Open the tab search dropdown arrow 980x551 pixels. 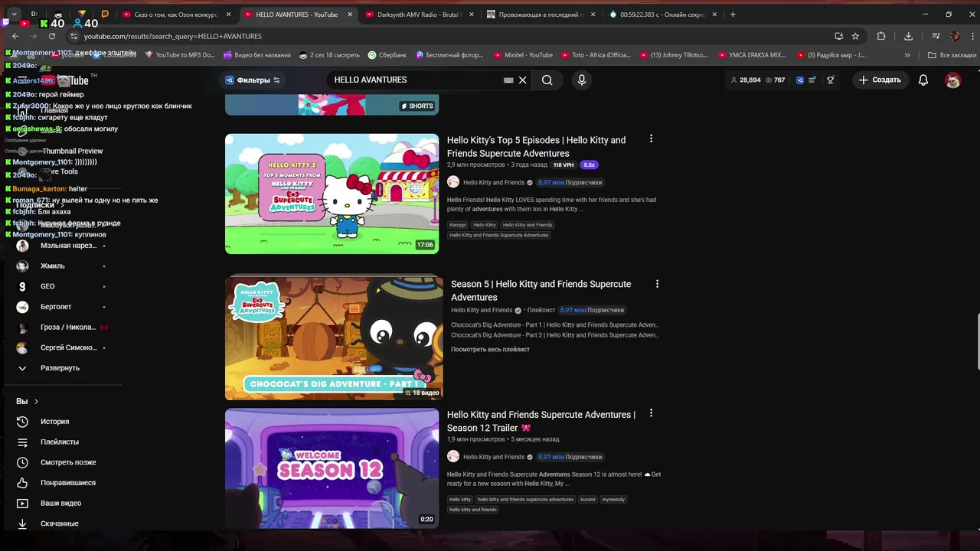(x=14, y=15)
